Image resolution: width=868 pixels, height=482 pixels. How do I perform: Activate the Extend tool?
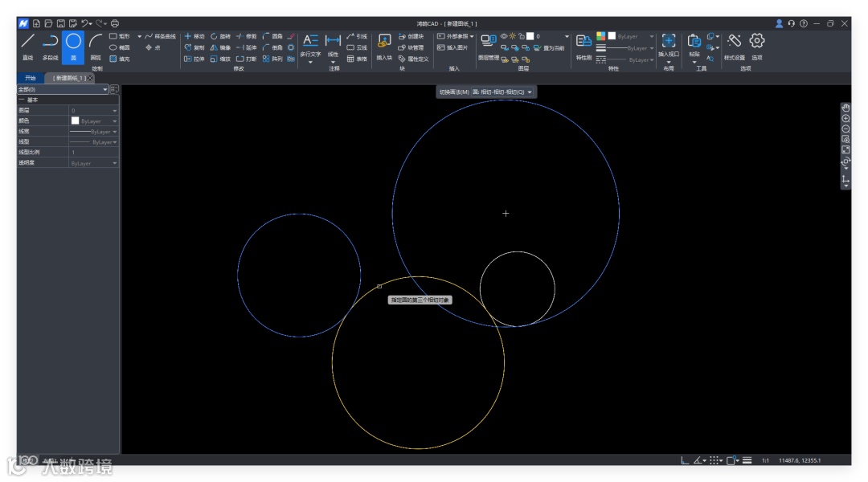[247, 47]
